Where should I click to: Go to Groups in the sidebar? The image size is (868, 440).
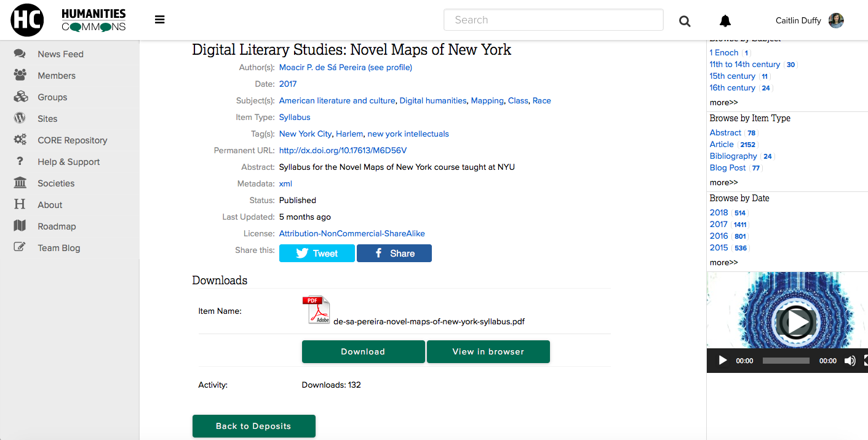tap(52, 97)
